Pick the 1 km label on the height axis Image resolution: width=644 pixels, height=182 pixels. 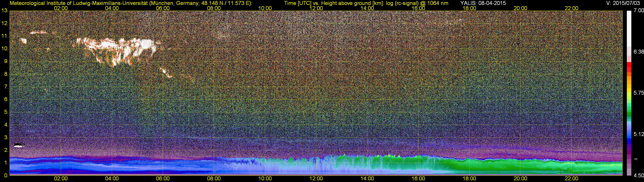(x=6, y=163)
